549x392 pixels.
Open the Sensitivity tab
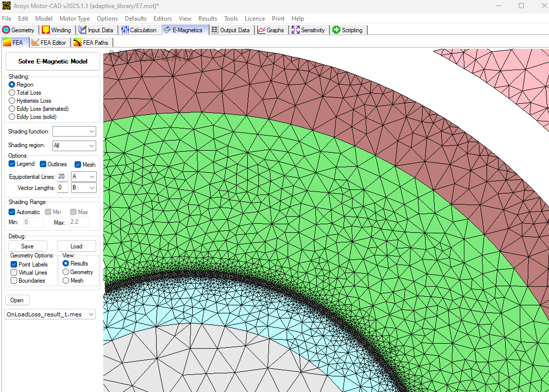coord(308,30)
